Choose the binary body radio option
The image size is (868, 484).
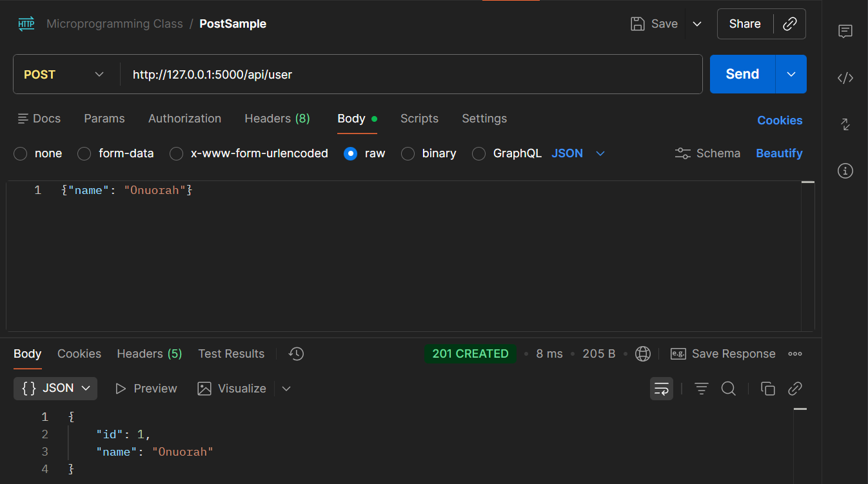[408, 154]
